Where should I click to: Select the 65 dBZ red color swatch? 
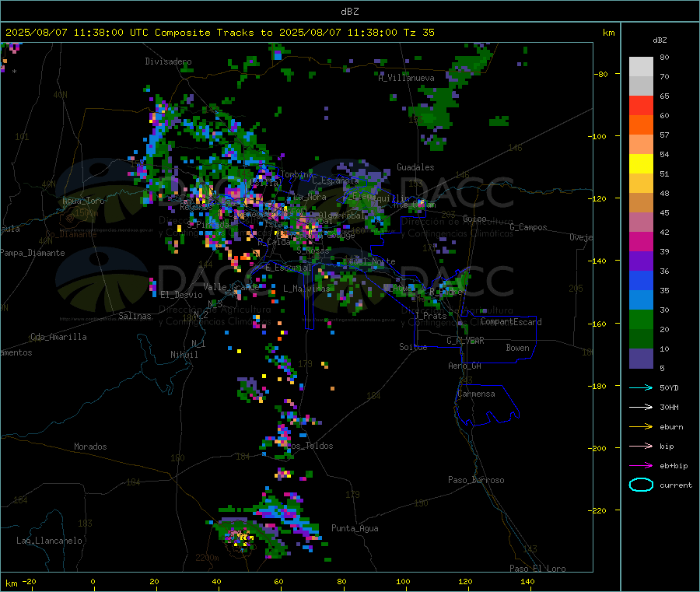click(641, 105)
